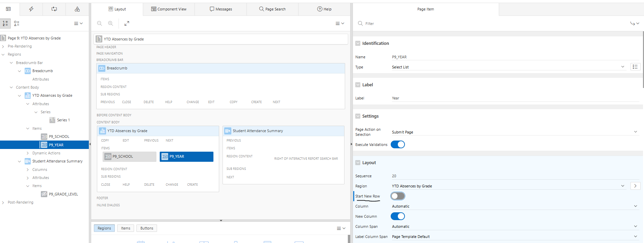The height and width of the screenshot is (243, 644).
Task: Click the Items gallery button
Action: [126, 228]
